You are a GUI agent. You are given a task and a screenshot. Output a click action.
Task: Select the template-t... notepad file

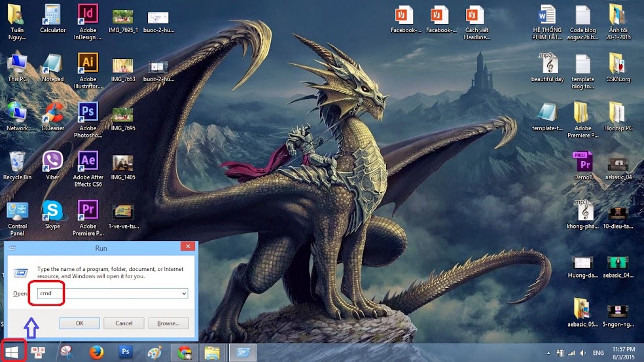(x=548, y=117)
